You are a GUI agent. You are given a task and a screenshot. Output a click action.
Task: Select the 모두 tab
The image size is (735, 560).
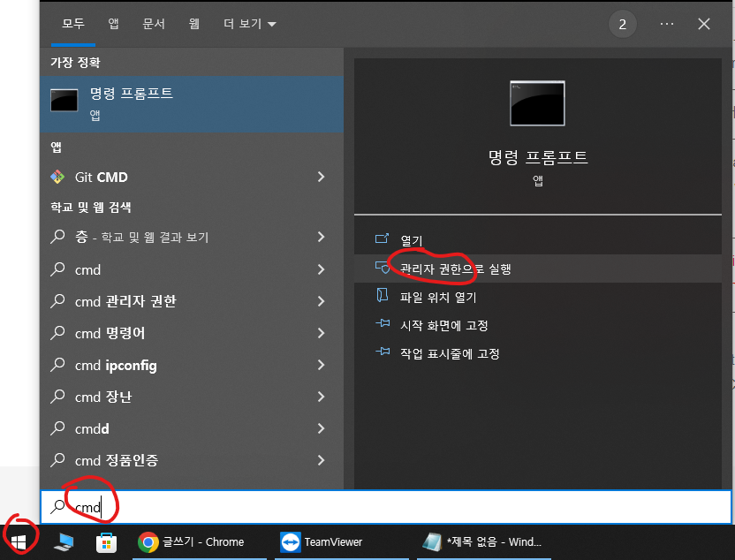point(73,24)
